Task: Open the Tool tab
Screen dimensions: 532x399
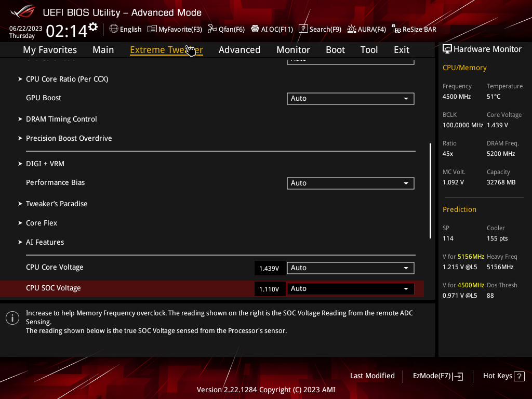Action: pyautogui.click(x=369, y=50)
